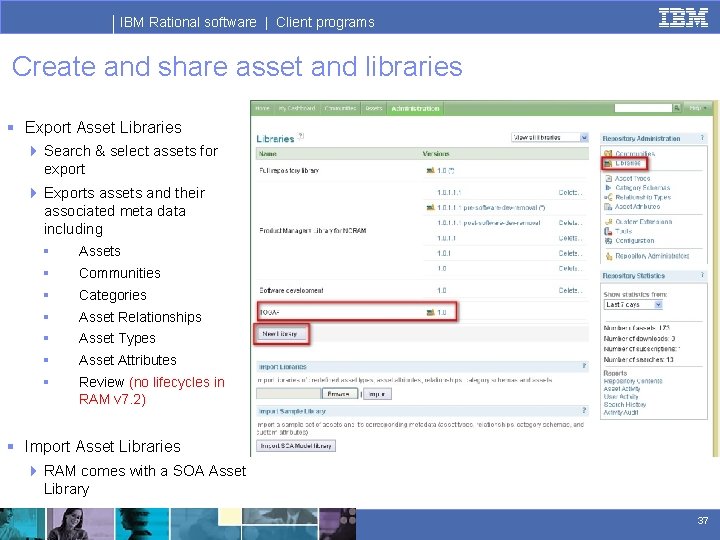This screenshot has height=540, width=720.
Task: Open the View all libraries dropdown
Action: click(x=550, y=137)
